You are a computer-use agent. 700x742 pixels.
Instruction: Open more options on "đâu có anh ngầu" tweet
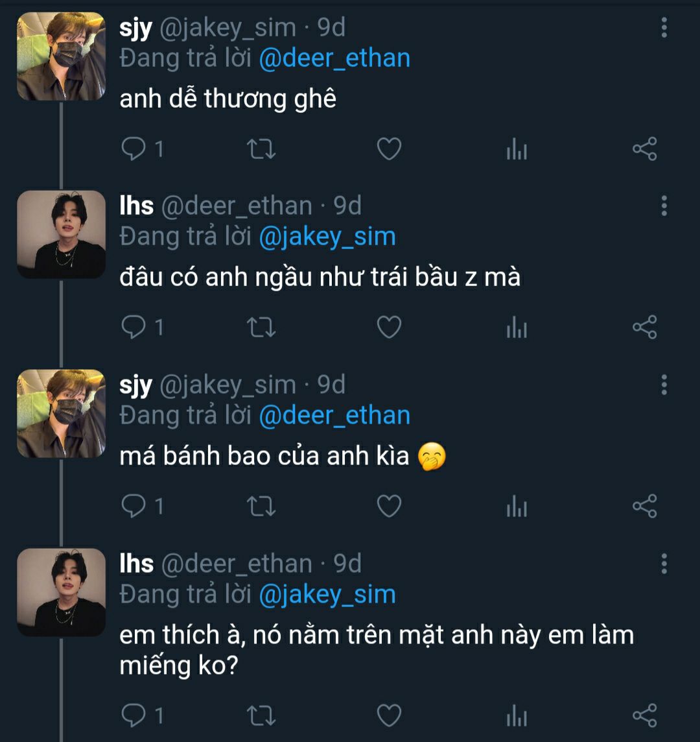664,206
